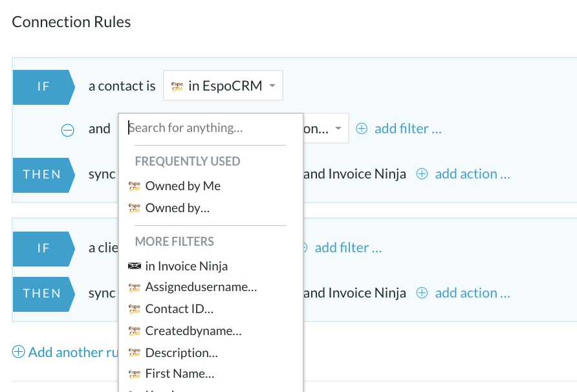The width and height of the screenshot is (577, 392).
Task: Click the EspoCRM icon next to Owned by Me
Action: (x=135, y=186)
